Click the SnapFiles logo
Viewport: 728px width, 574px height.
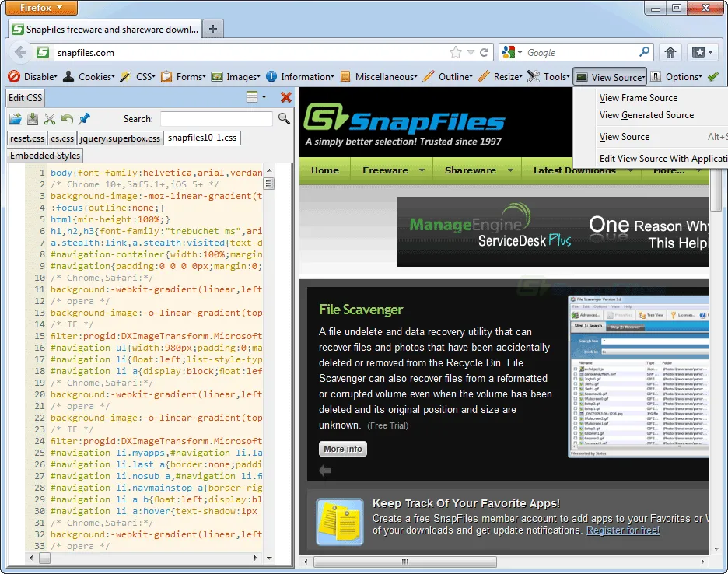click(x=404, y=124)
